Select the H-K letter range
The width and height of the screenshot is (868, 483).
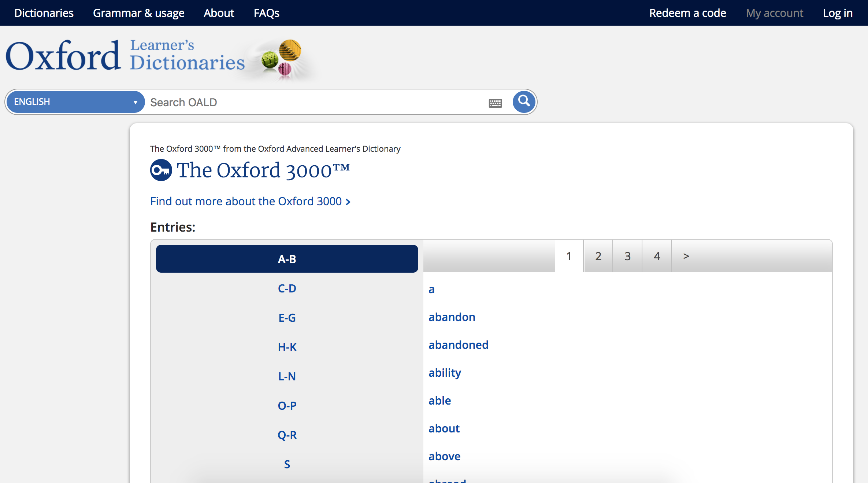click(x=287, y=347)
